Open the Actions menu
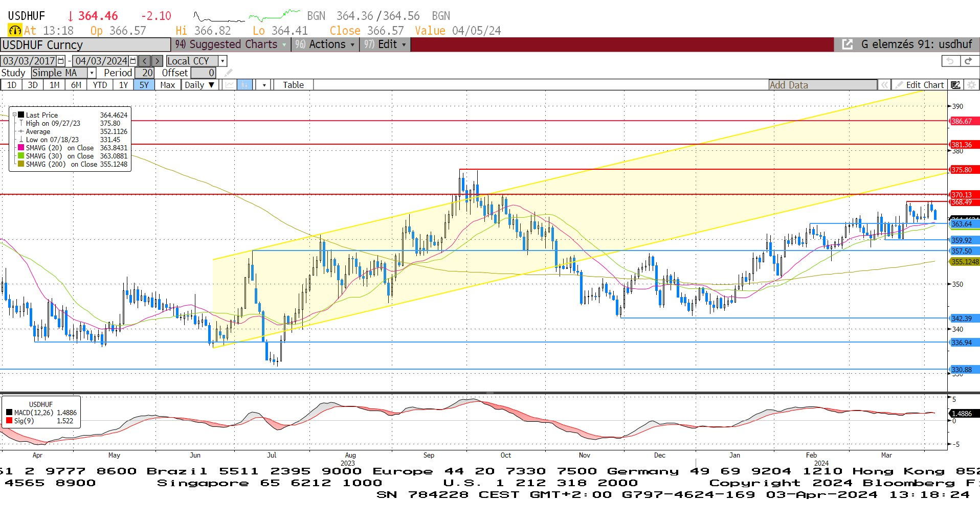980x523 pixels. [x=324, y=44]
